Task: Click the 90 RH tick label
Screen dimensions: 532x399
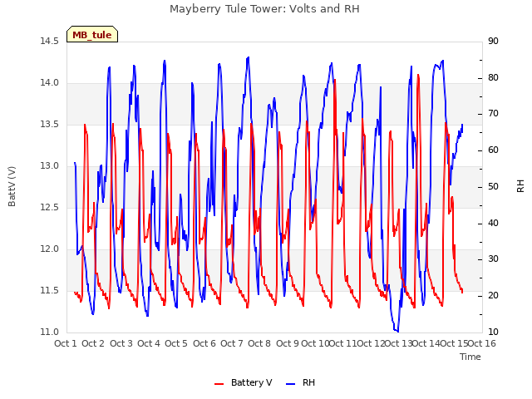Action: click(493, 42)
